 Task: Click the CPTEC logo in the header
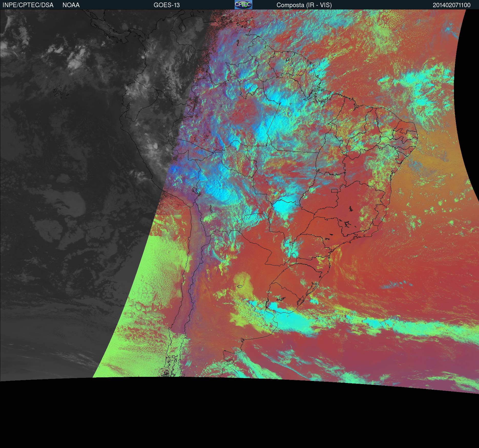(x=243, y=5)
